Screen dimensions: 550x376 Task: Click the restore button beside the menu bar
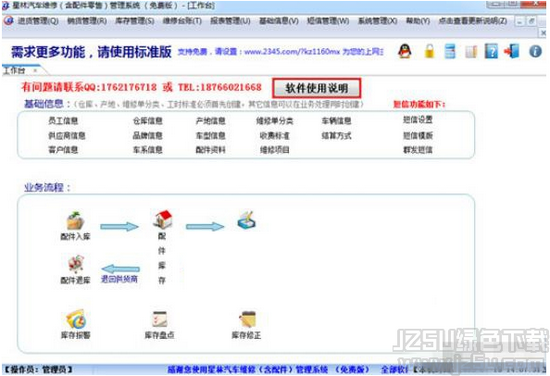point(532,21)
